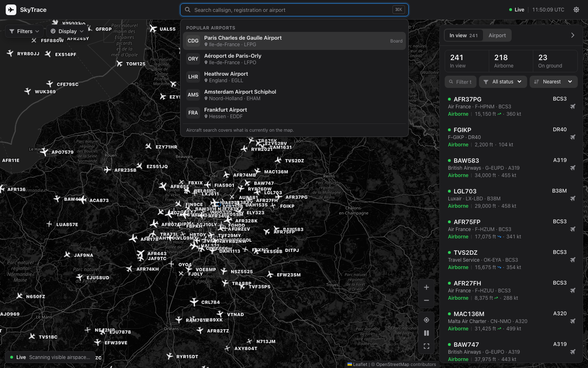Toggle fullscreen map view
The height and width of the screenshot is (368, 588).
[426, 346]
